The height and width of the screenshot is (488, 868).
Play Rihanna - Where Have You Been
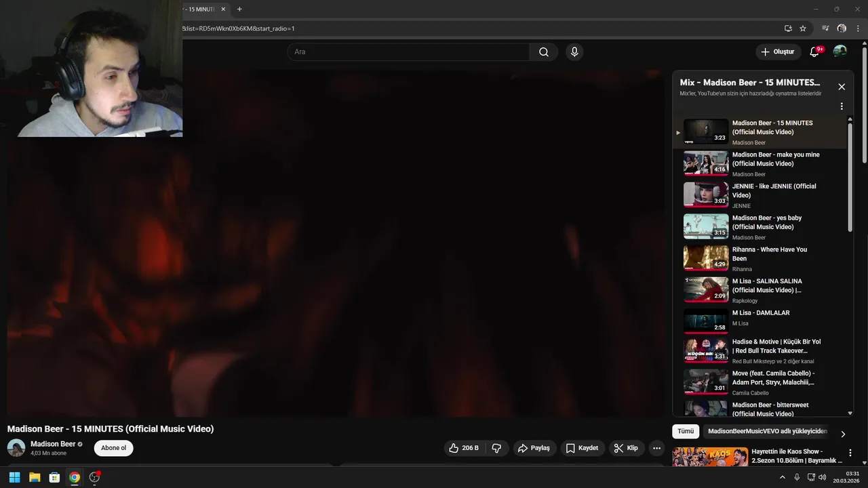(759, 259)
